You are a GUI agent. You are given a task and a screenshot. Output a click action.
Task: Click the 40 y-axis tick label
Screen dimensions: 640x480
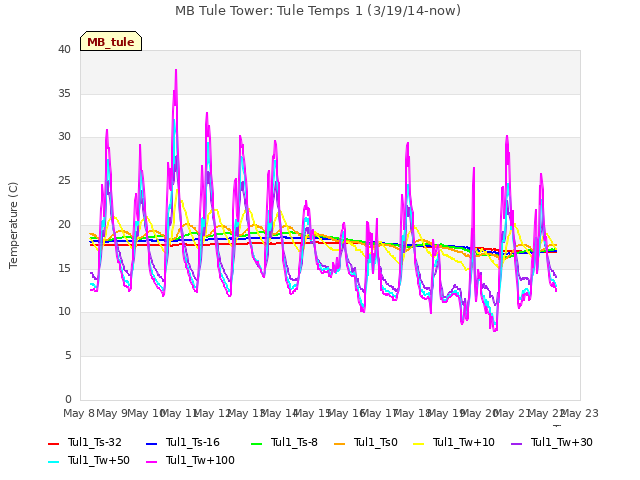(x=64, y=50)
